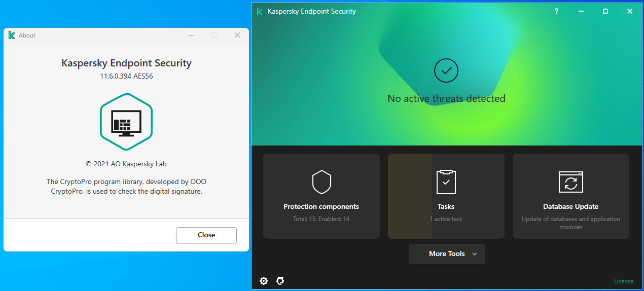Screen dimensions: 644x291
Task: Click the 'About' title text
Action: [27, 35]
